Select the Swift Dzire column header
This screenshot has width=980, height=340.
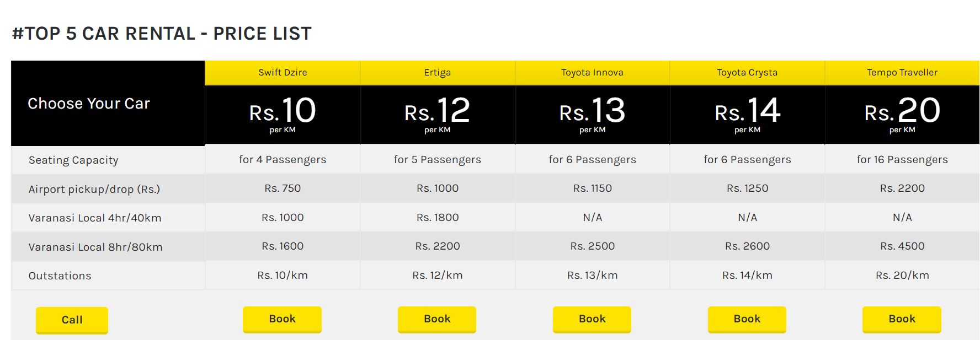point(282,72)
